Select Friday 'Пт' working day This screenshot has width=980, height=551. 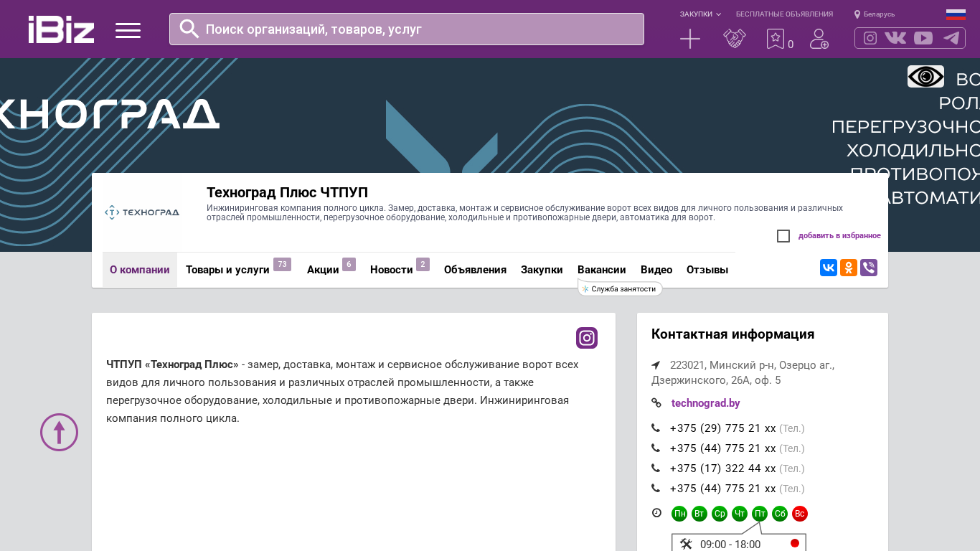click(x=760, y=514)
